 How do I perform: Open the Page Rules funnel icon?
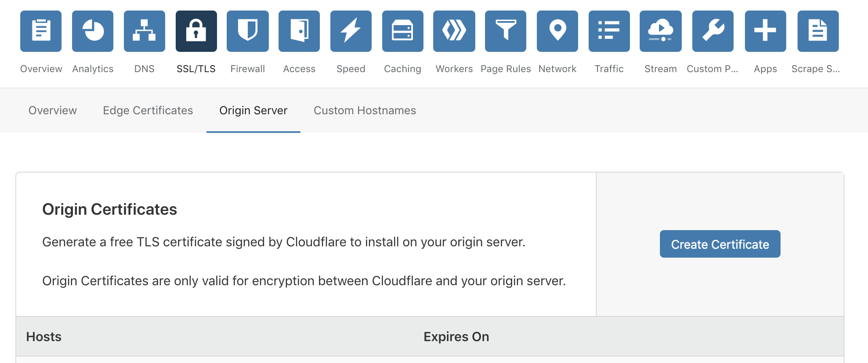tap(506, 31)
